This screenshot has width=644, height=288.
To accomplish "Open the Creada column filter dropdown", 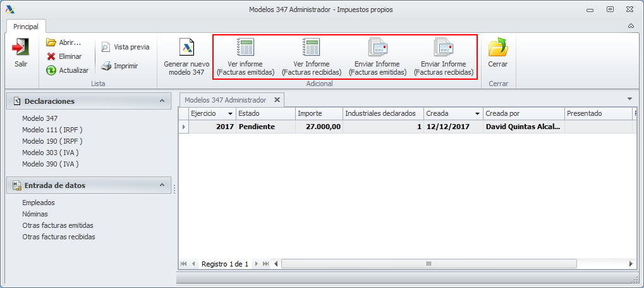I will click(x=477, y=113).
